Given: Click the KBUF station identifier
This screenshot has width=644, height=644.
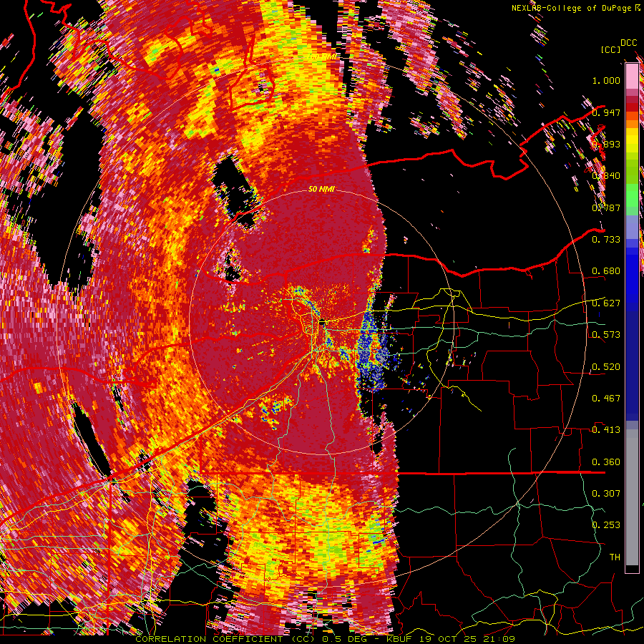Looking at the screenshot, I should 400,639.
